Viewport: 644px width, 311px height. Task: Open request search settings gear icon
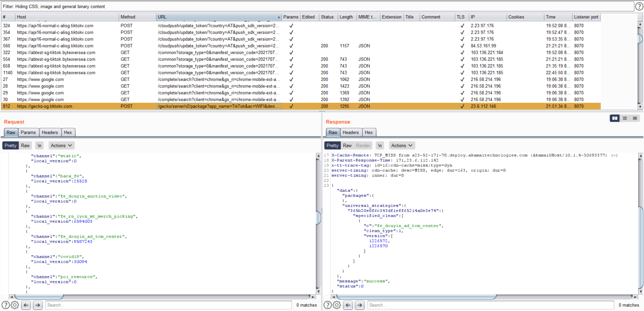click(x=15, y=305)
